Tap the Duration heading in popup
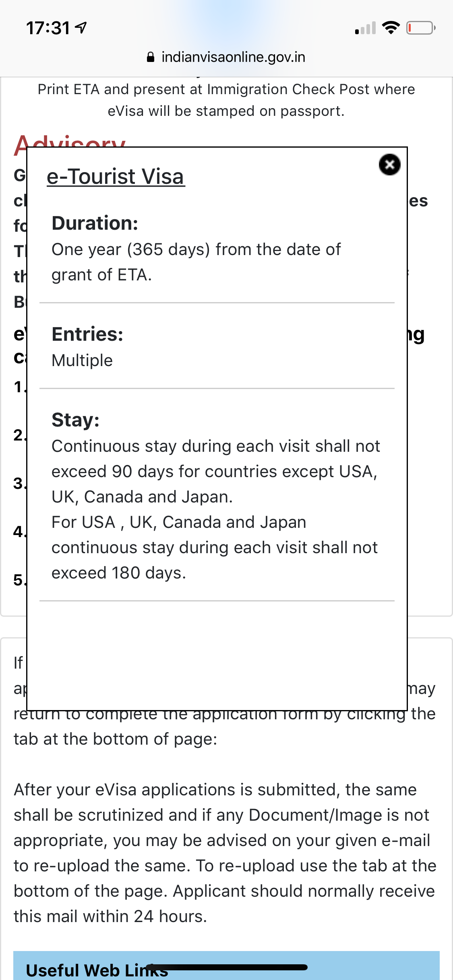Image resolution: width=453 pixels, height=980 pixels. pyautogui.click(x=95, y=223)
